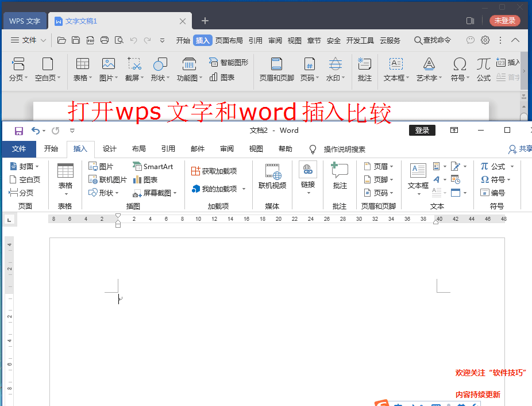Expand Word 链接 dropdown
532x406 pixels.
[309, 193]
